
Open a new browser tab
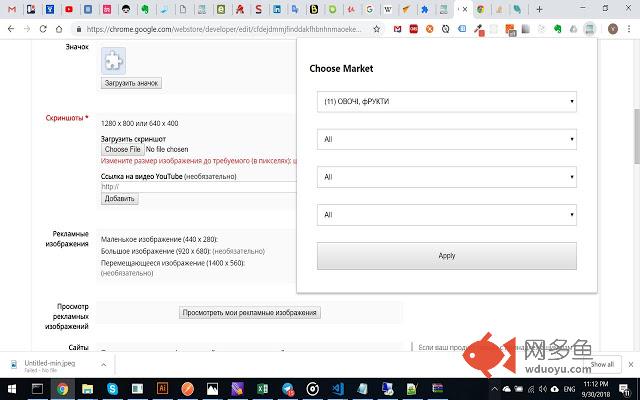(x=540, y=9)
